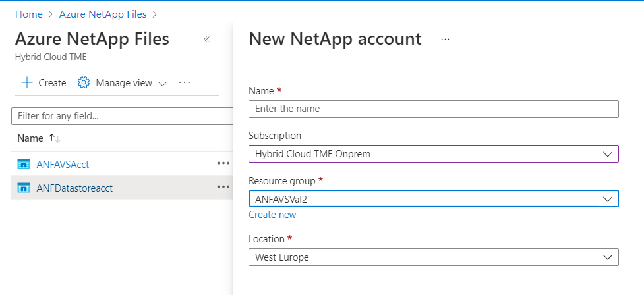Viewport: 644px width, 295px height.
Task: Go to Home breadcrumb
Action: tap(29, 13)
